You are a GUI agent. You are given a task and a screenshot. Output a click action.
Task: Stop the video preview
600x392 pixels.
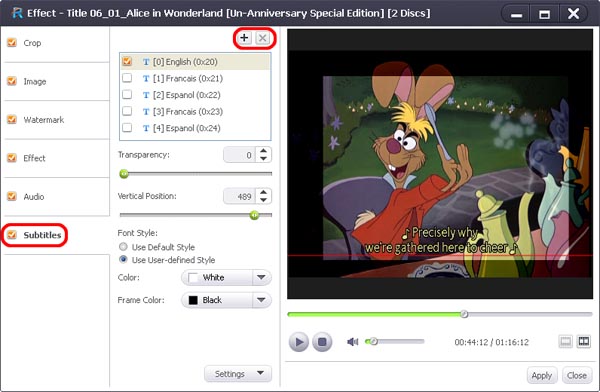point(322,341)
